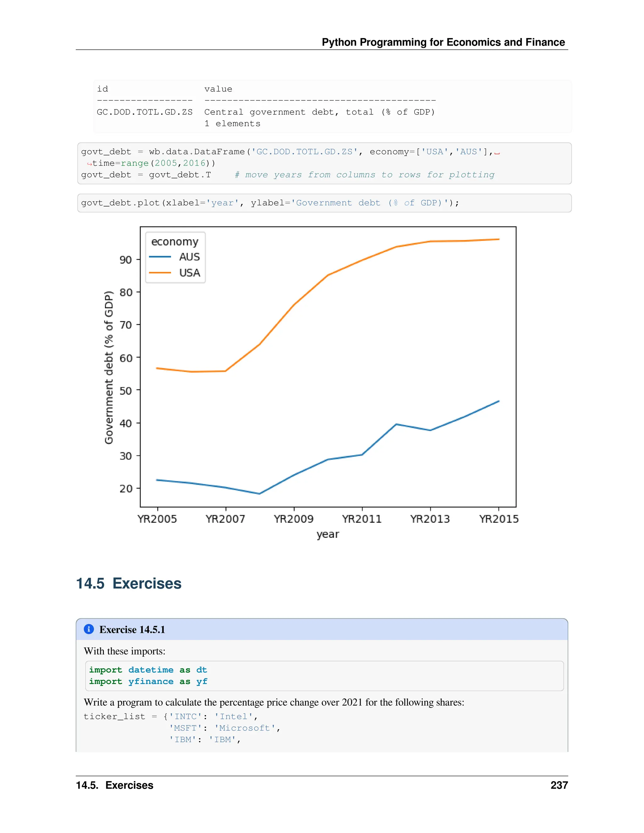Click the YR2007 x-axis tick label
This screenshot has width=644, height=833.
[225, 519]
